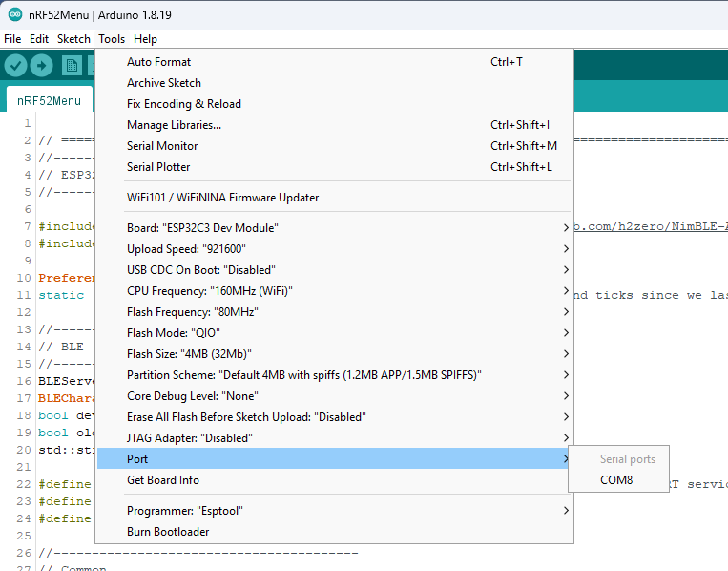Image resolution: width=728 pixels, height=571 pixels.
Task: Click the highlighted Port menu entry
Action: 334,459
